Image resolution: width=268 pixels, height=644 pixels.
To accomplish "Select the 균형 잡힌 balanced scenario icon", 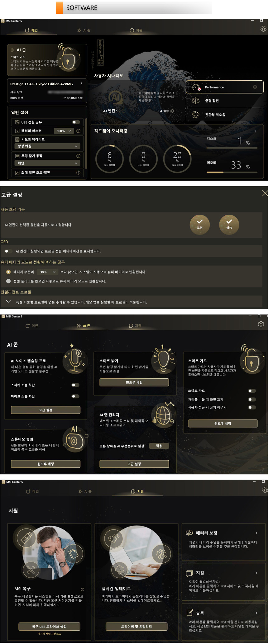I will coord(196,101).
